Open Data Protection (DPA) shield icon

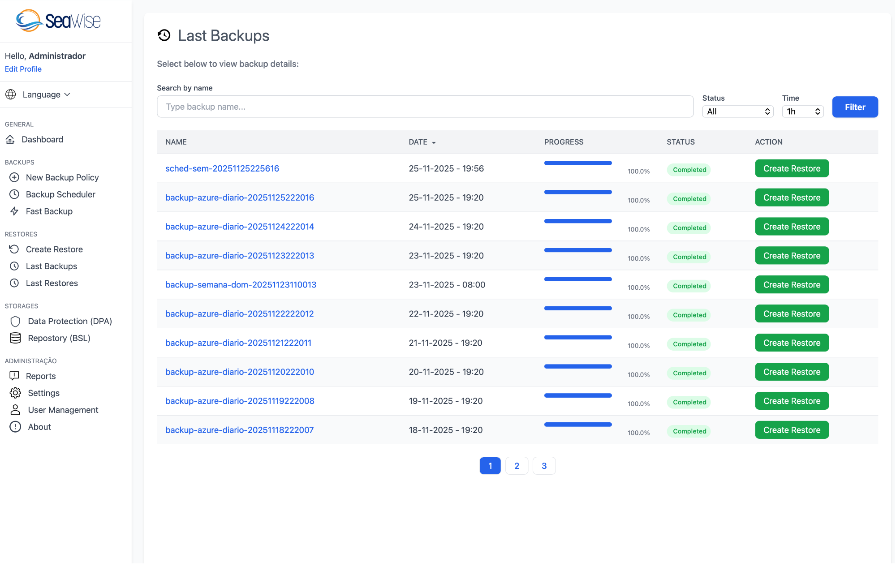[x=16, y=321]
